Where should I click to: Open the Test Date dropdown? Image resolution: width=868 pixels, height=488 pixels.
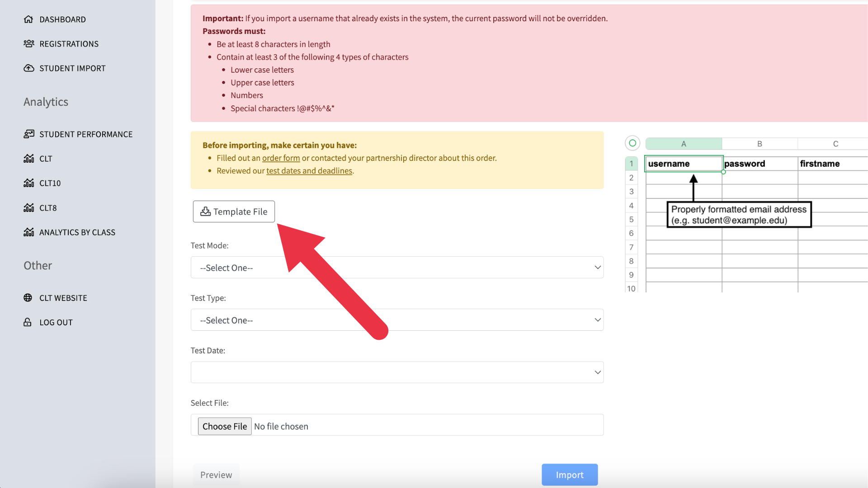(x=397, y=372)
